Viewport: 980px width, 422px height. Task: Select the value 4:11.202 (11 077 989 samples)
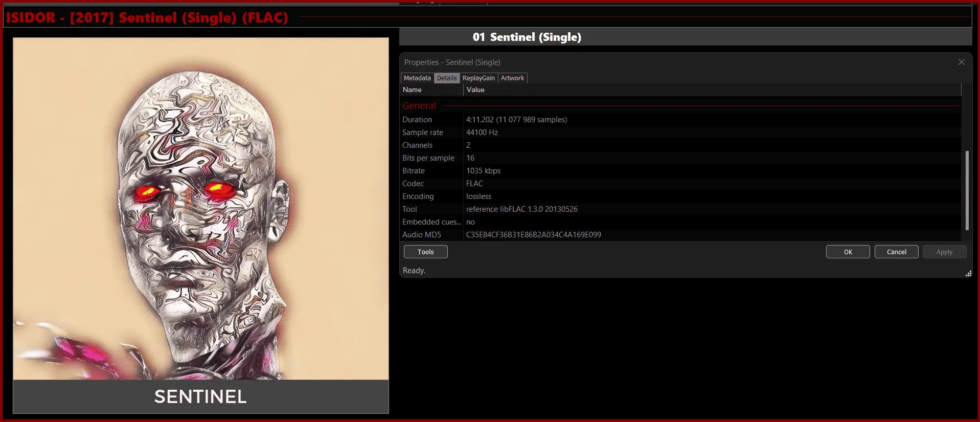(x=516, y=119)
